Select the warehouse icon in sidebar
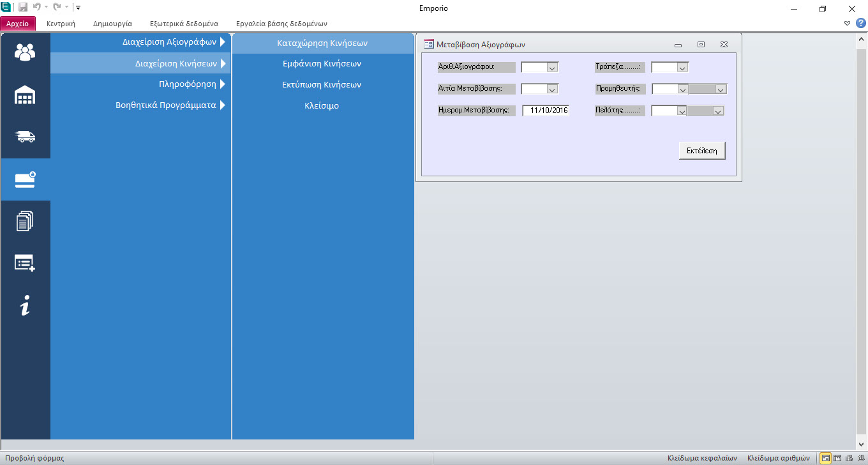 pos(25,95)
